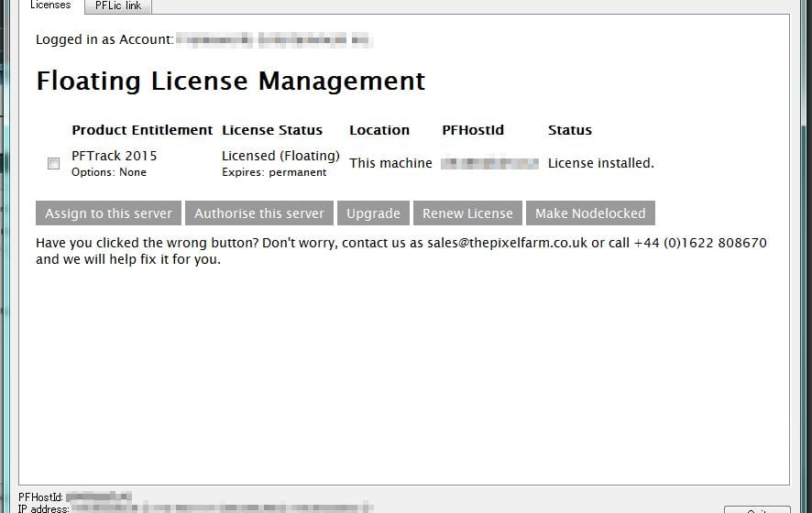Click the License Status column header
The width and height of the screenshot is (812, 513).
pos(272,130)
